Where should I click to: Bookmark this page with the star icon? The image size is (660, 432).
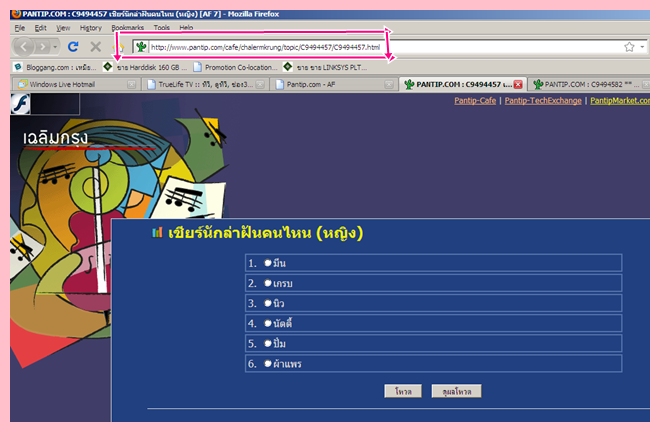[x=629, y=47]
